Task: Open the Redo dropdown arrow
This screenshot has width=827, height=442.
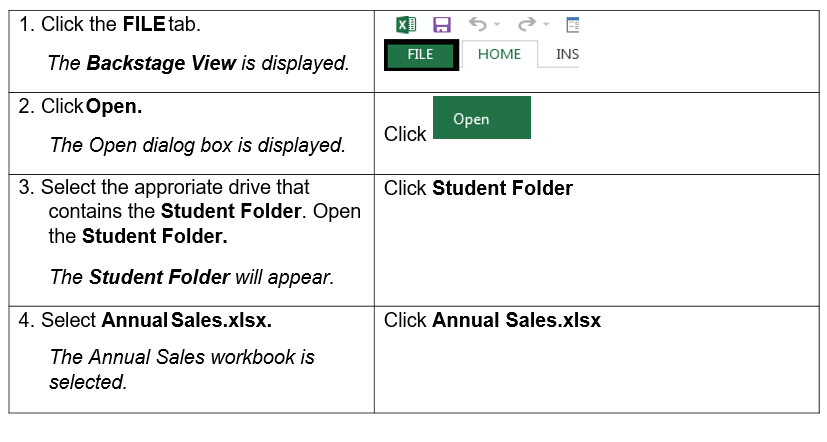Action: click(545, 25)
